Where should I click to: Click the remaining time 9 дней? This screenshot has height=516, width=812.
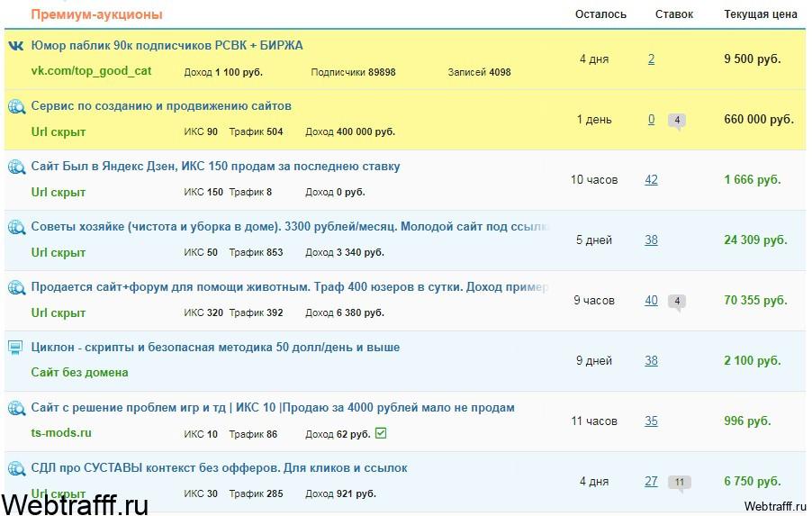(x=594, y=361)
